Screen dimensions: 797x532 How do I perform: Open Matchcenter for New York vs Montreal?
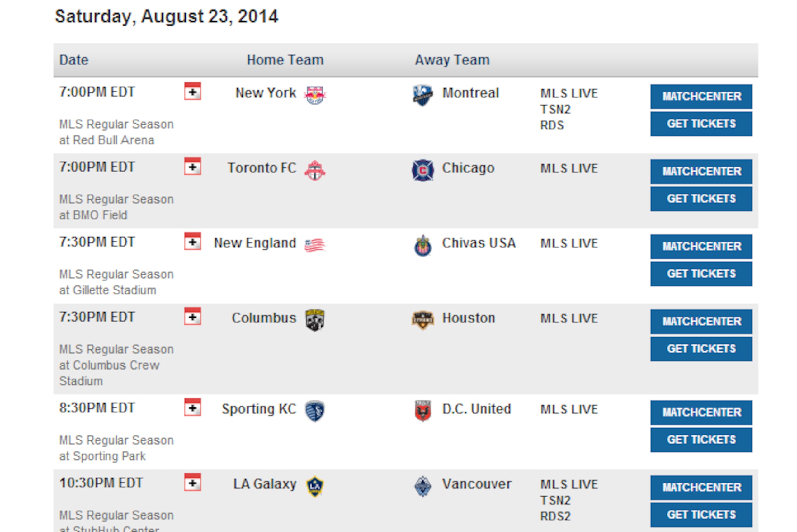tap(701, 97)
